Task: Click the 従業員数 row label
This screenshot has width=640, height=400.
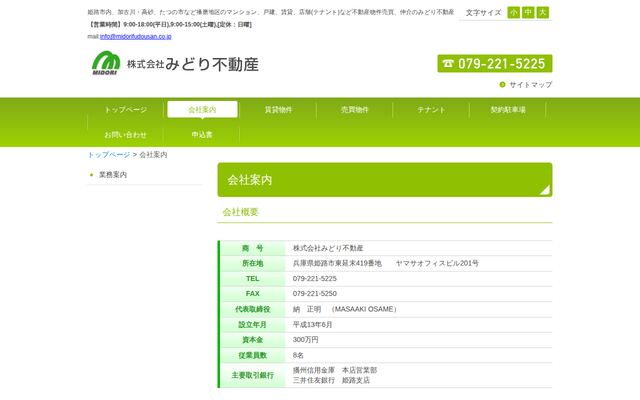Action: tap(253, 355)
